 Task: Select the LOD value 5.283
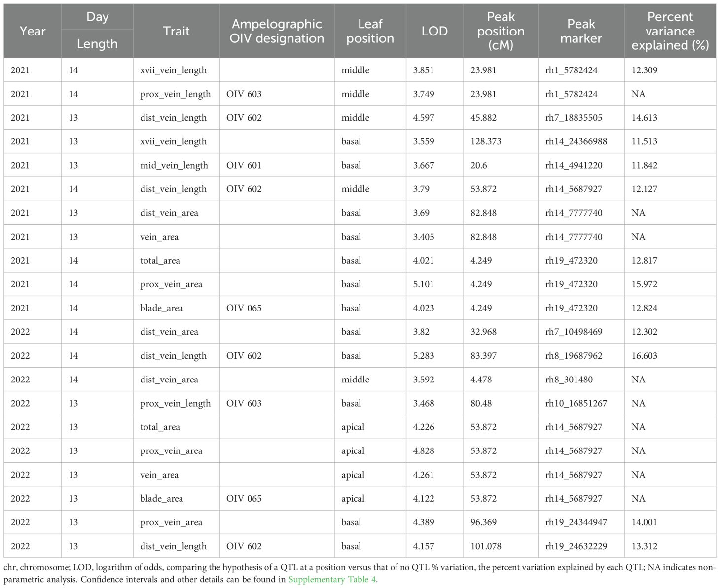[424, 356]
